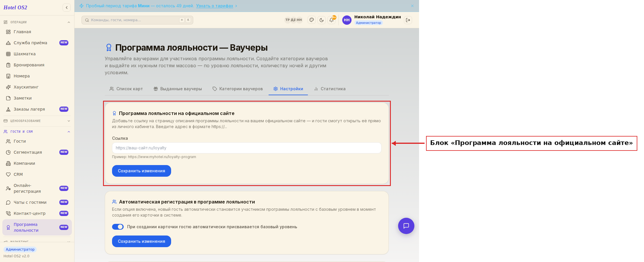Open Чаты с гостями

pos(37,202)
